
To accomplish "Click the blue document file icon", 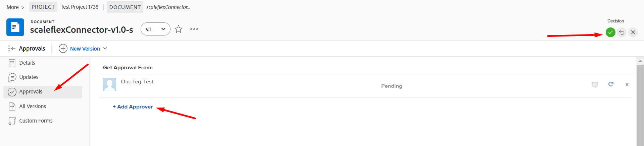I will [15, 27].
